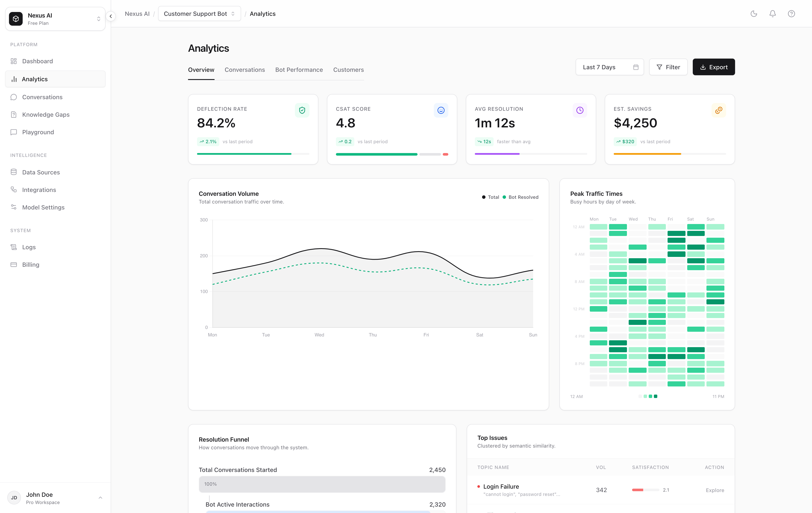
Task: Open Model Settings in the sidebar
Action: [x=55, y=207]
